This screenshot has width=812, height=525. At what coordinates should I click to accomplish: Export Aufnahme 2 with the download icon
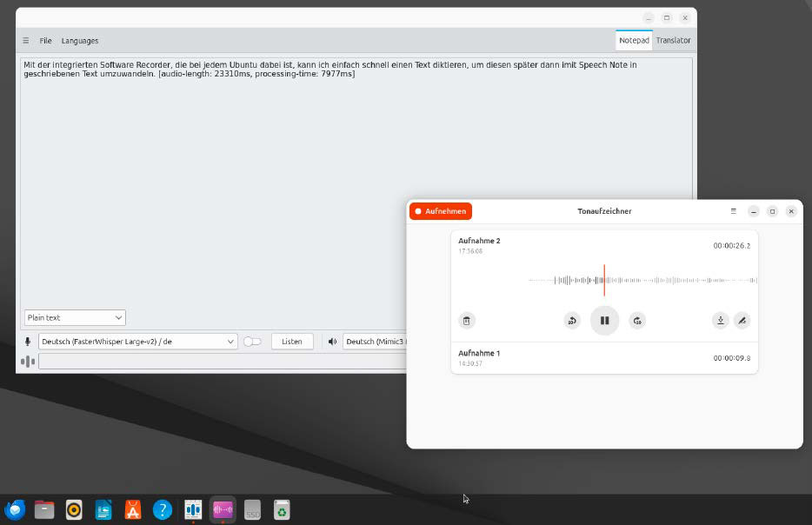[721, 321]
